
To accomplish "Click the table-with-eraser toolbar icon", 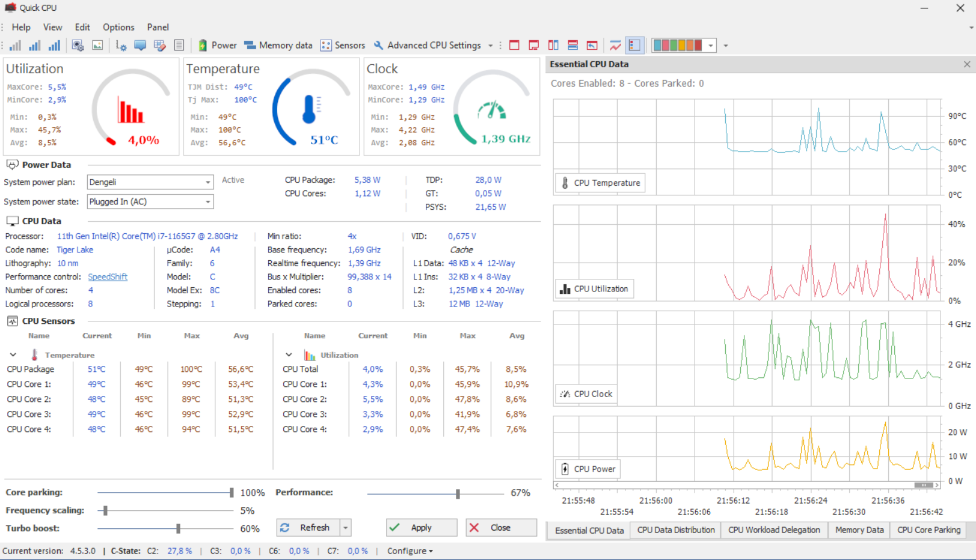I will point(159,46).
